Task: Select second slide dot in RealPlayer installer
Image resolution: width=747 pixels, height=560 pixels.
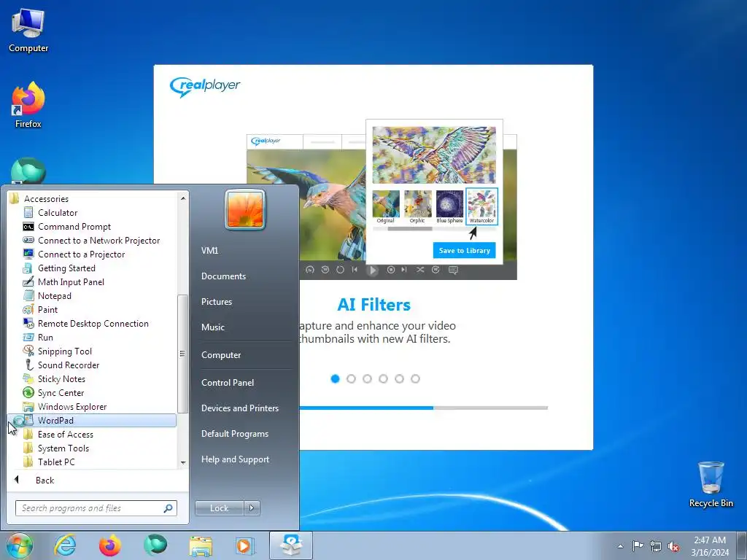Action: (351, 378)
